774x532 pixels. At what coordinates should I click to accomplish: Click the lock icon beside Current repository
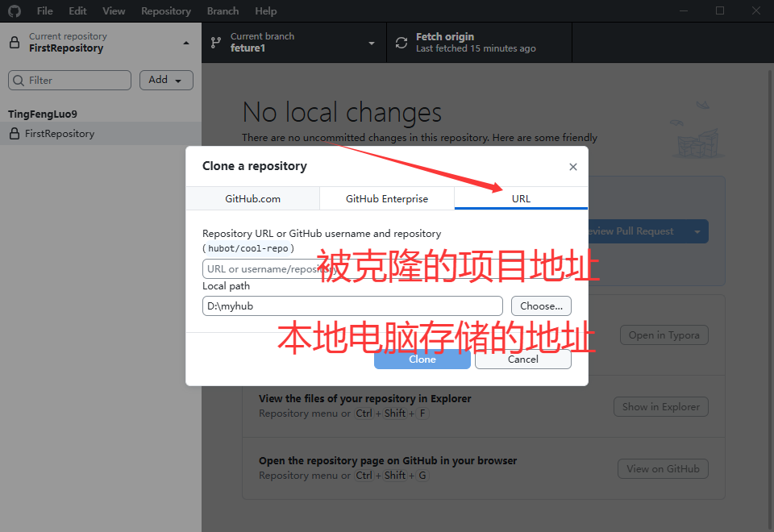coord(15,43)
